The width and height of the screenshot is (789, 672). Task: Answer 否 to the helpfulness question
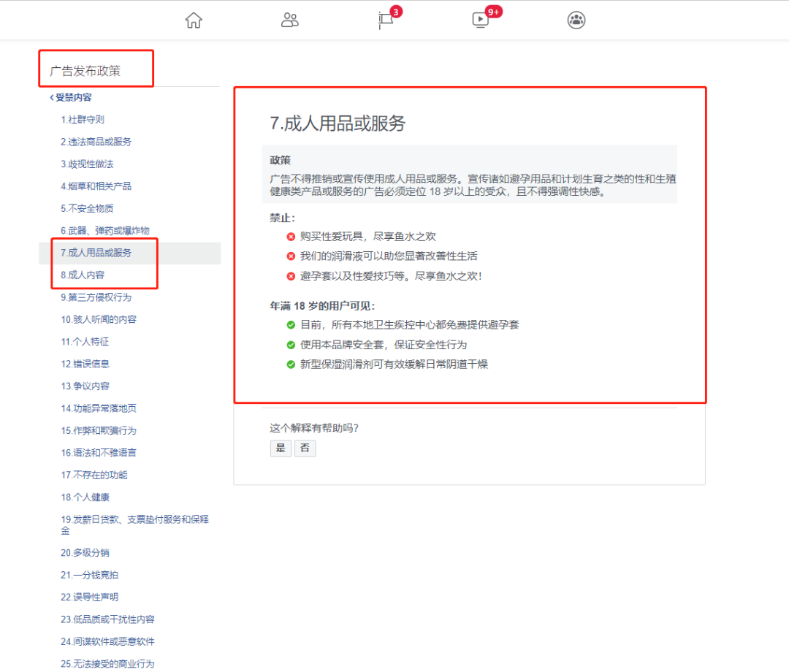tap(305, 448)
